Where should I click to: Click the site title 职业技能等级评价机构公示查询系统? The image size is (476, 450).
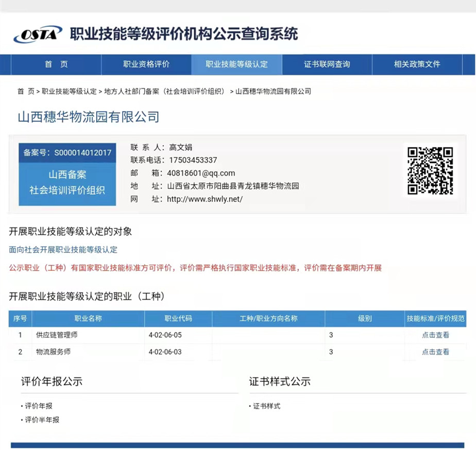[184, 33]
